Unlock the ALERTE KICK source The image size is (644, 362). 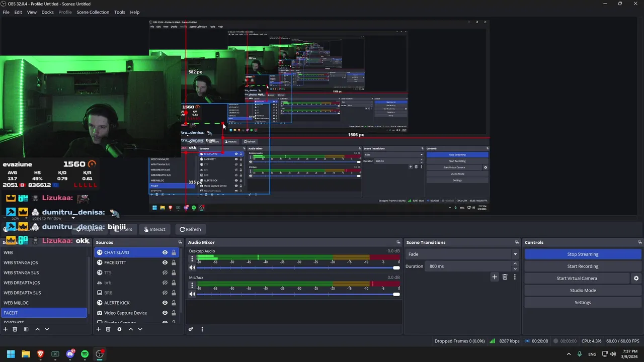[174, 303]
